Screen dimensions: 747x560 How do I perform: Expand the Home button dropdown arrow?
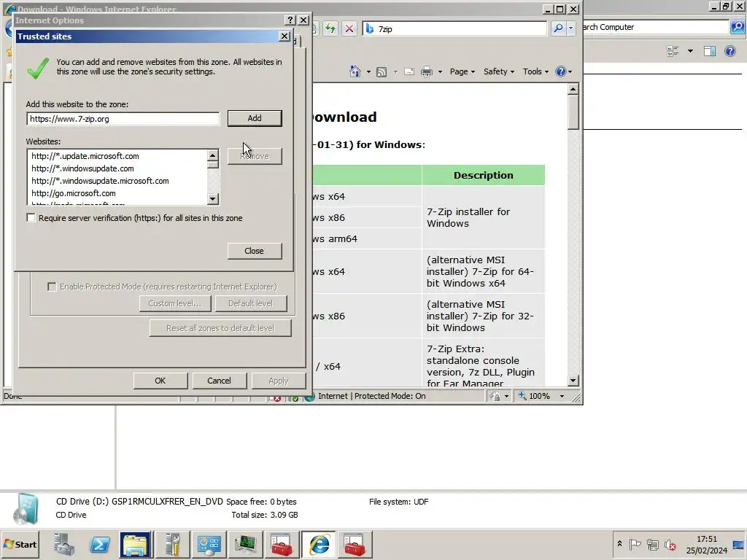(x=368, y=72)
